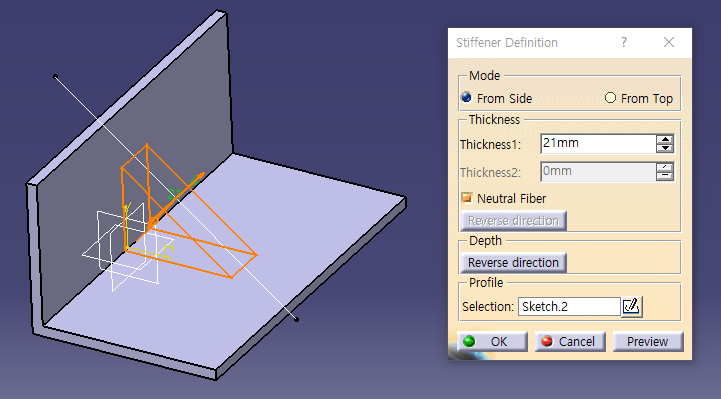Click the Profile Selection field Sketch.2
Viewport: 721px width, 399px height.
coord(569,307)
